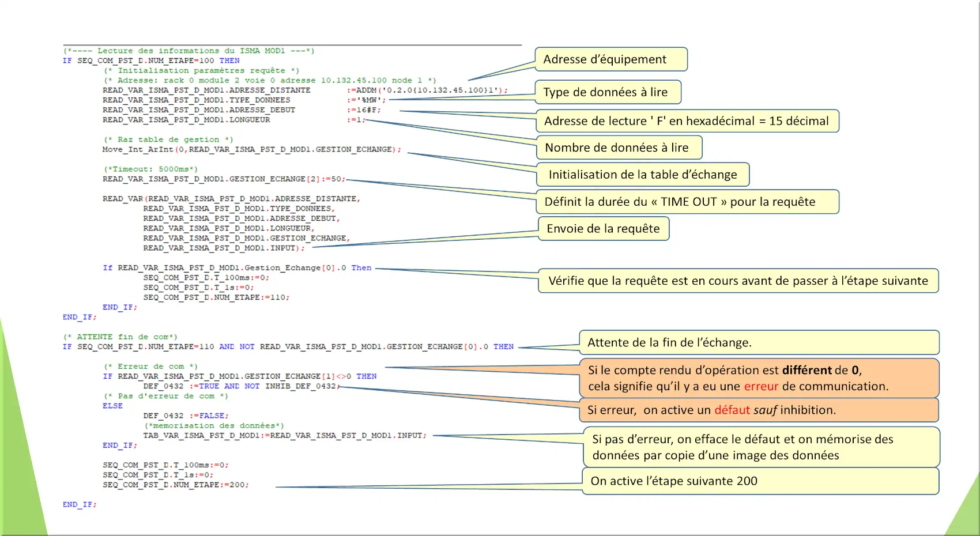Click the 'Envoie de la requête' callout
This screenshot has height=536, width=980.
(x=604, y=229)
